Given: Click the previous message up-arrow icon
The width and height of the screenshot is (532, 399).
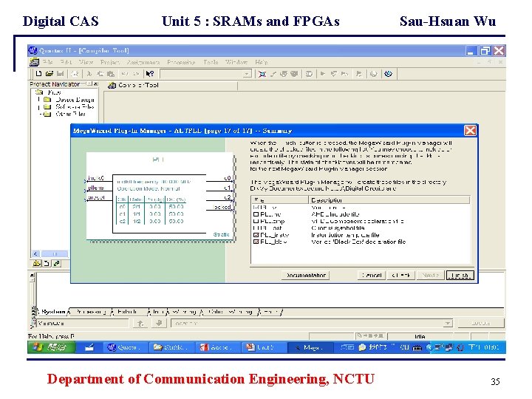Looking at the screenshot, I should [x=140, y=324].
